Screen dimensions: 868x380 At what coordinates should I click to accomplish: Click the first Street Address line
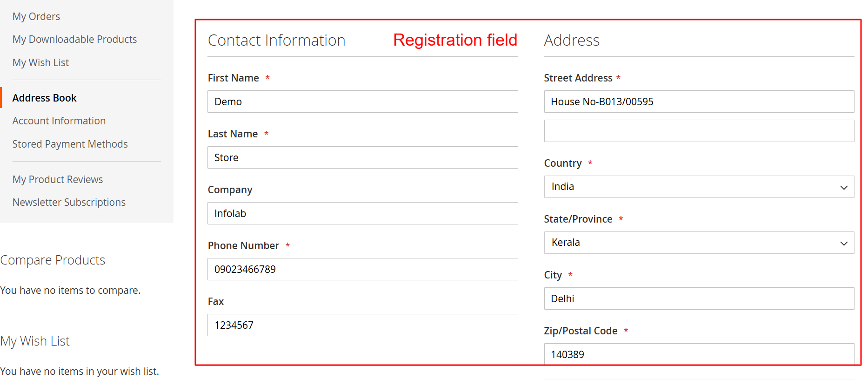tap(699, 102)
